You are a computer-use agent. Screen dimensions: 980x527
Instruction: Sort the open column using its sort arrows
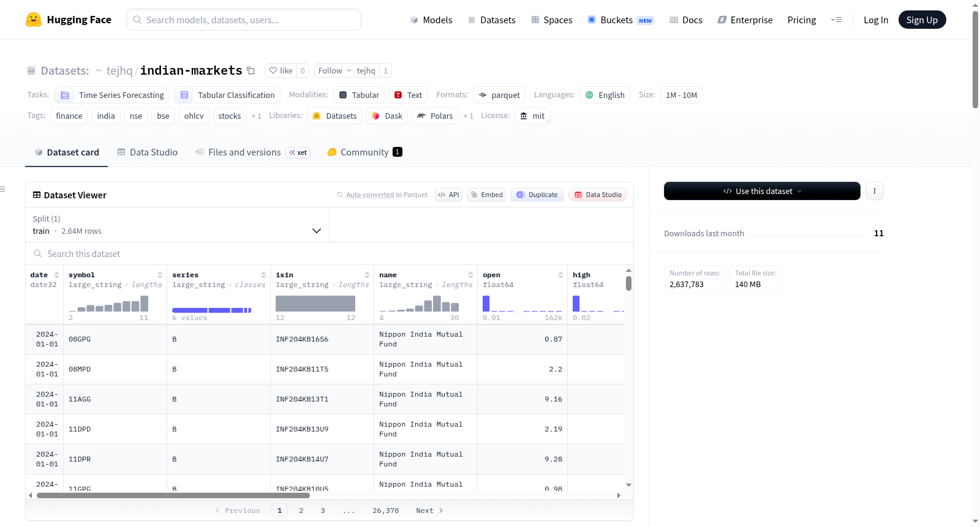[x=560, y=275]
